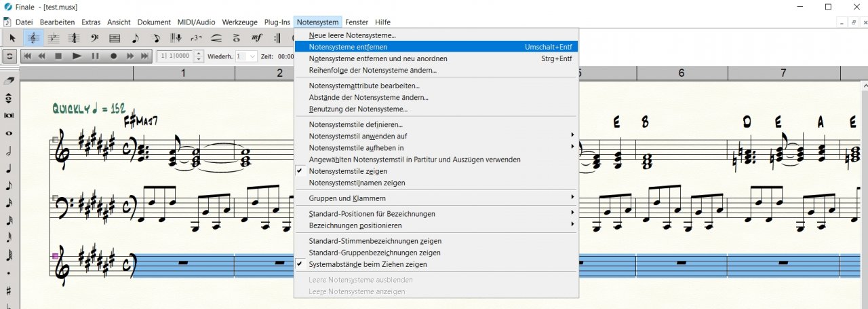Select the Repeat tool icon
The width and height of the screenshot is (868, 309).
tap(277, 38)
